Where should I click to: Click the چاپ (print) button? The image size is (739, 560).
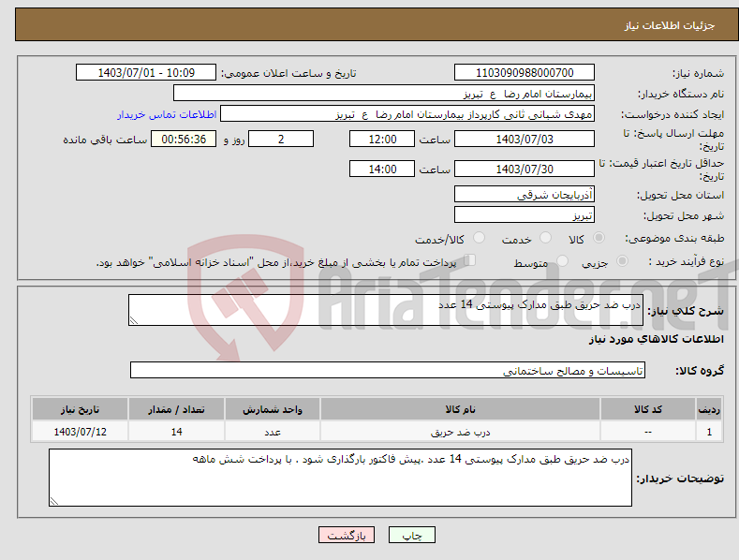411,535
